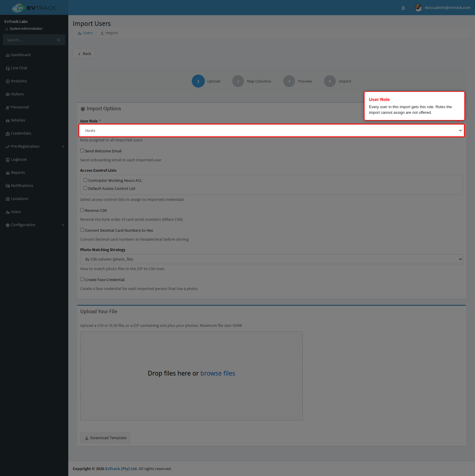Open Analytics from the sidebar
The width and height of the screenshot is (475, 476).
(34, 81)
